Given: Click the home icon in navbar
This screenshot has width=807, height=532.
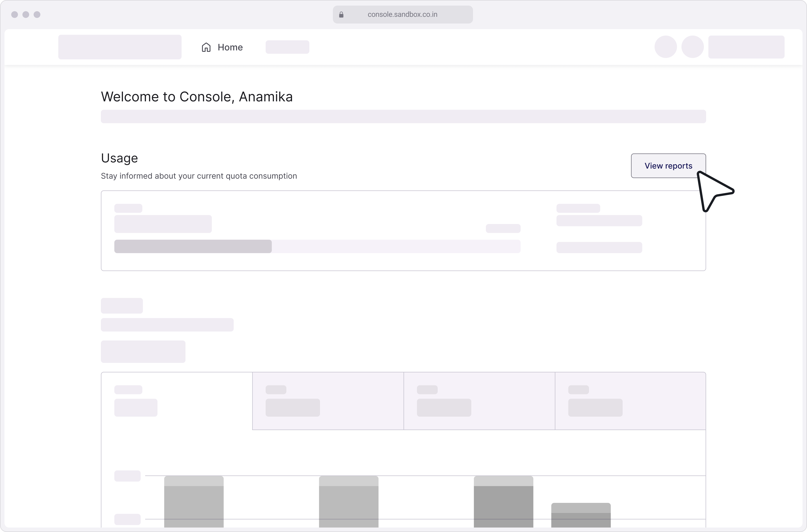Looking at the screenshot, I should pos(206,47).
